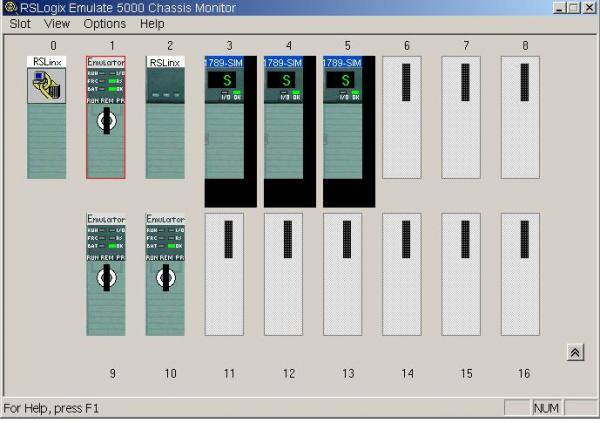Click the empty slot 7

coord(461,117)
